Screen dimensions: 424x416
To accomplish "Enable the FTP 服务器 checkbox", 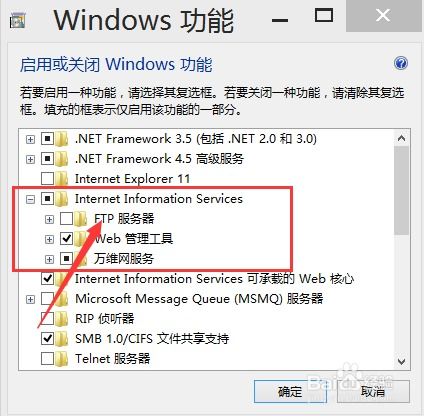I will 66,219.
